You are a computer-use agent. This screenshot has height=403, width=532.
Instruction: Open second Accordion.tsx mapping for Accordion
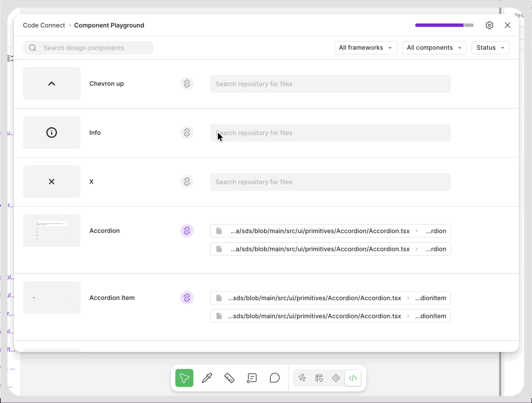(x=330, y=249)
